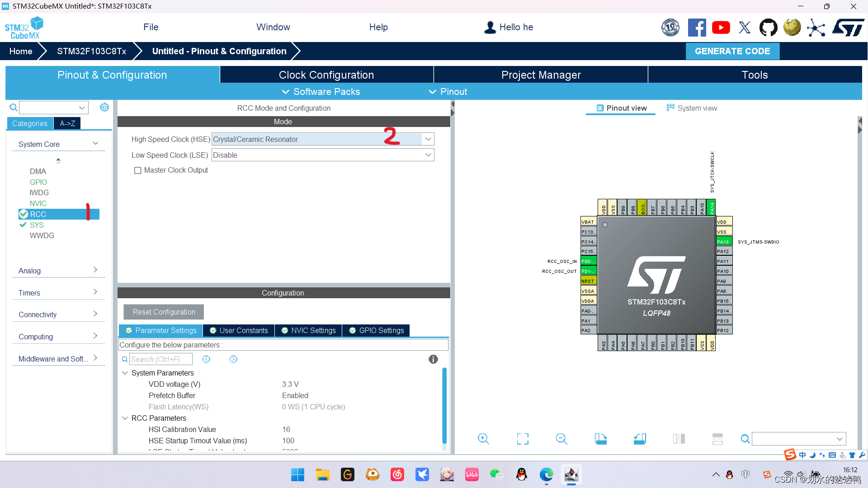This screenshot has width=868, height=488.
Task: Click the Reset Configuration button
Action: (164, 312)
